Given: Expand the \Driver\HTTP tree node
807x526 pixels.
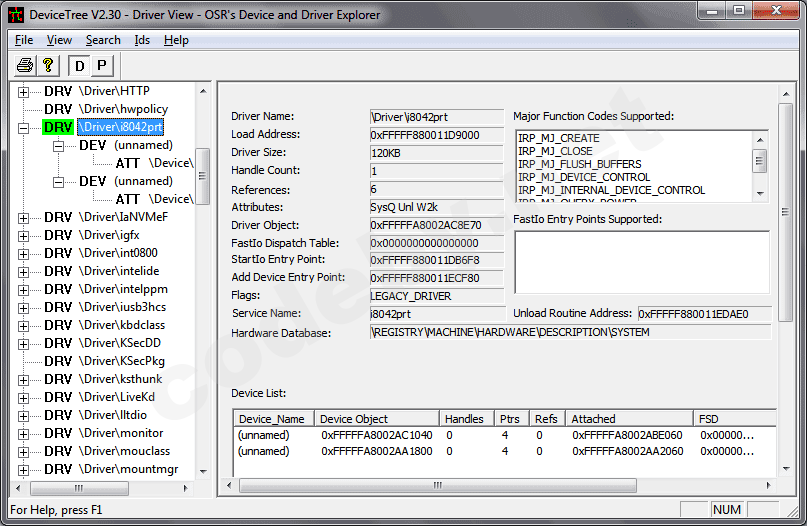Looking at the screenshot, I should click(23, 91).
